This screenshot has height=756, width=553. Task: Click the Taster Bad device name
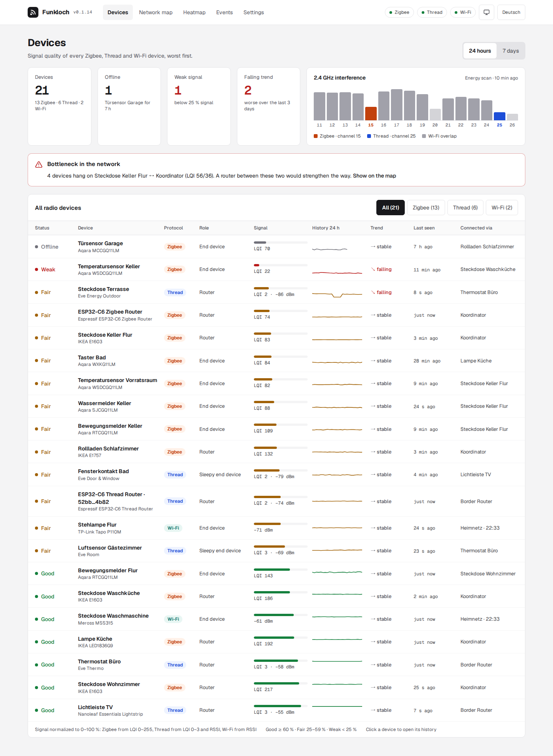pyautogui.click(x=92, y=357)
